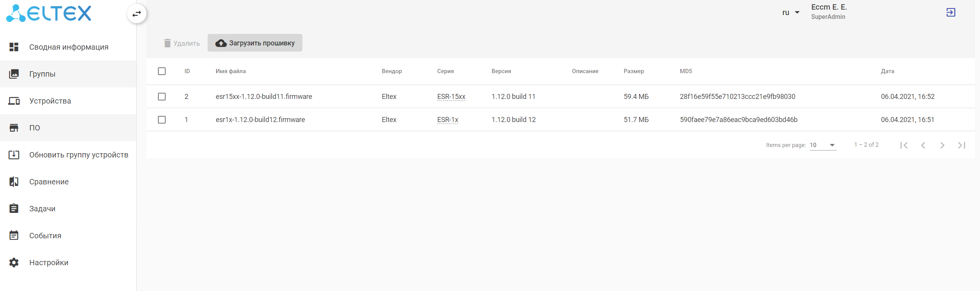Open the ESR-15xx series link

[451, 97]
